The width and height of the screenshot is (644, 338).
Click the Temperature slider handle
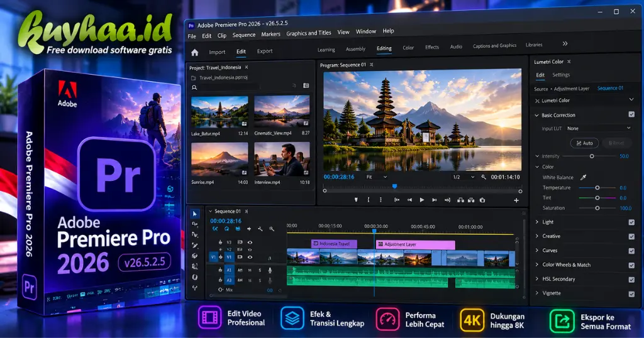pyautogui.click(x=597, y=187)
